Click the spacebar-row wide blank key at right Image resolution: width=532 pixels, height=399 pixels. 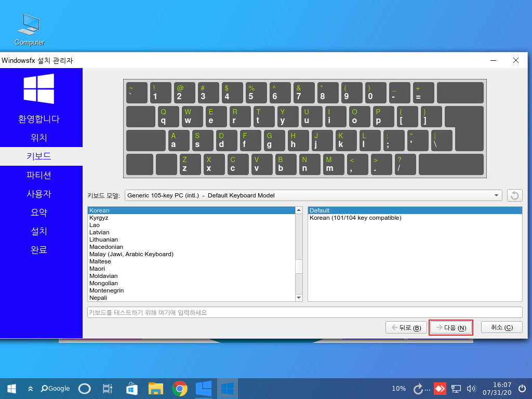(451, 165)
